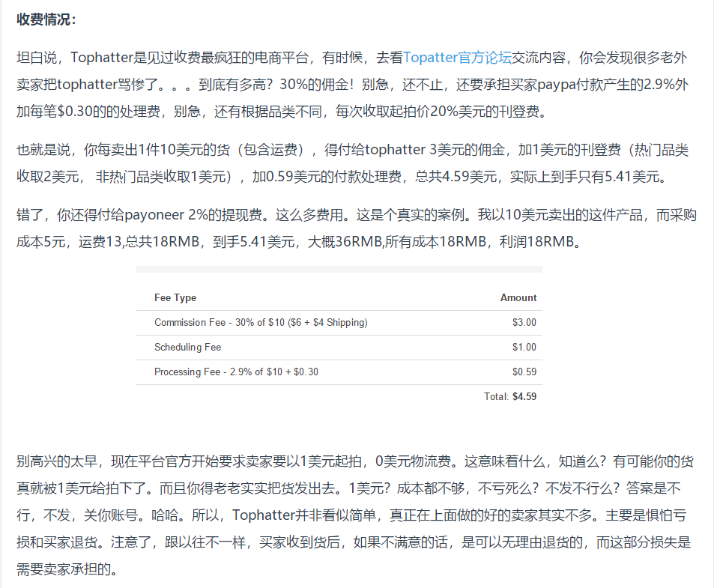The image size is (714, 588).
Task: Click the paragraph beginning with 错了
Action: pyautogui.click(x=357, y=228)
